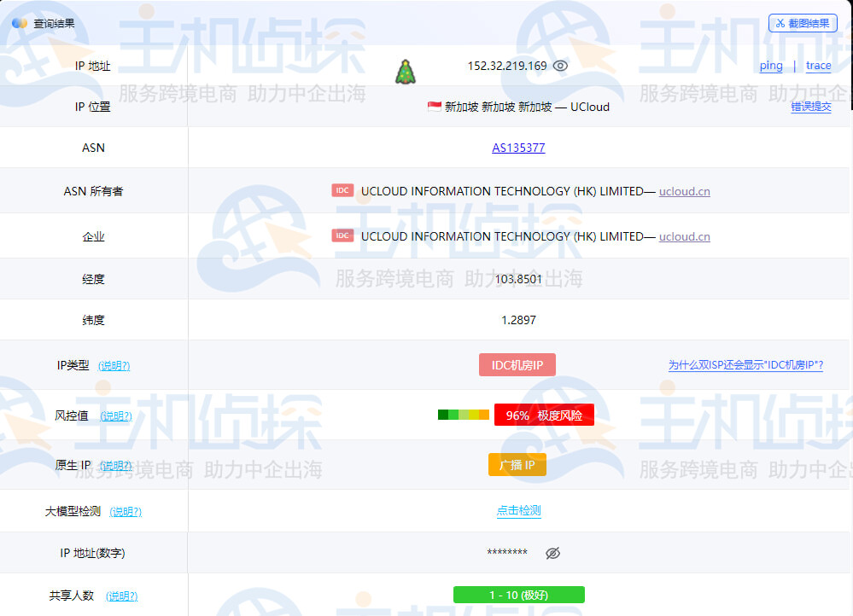Screen dimensions: 853x616
Task: Reveal the hidden numeric IP address
Action: (x=552, y=553)
